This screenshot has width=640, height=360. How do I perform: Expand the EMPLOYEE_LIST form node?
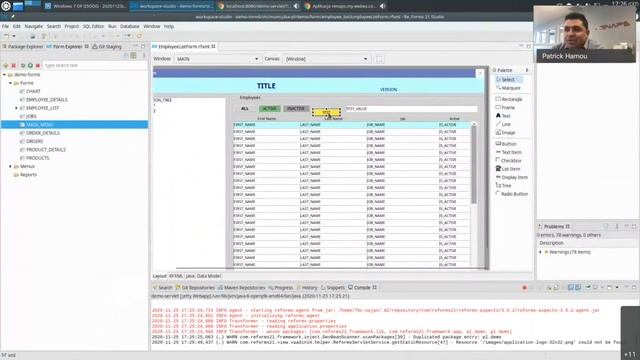click(x=16, y=108)
